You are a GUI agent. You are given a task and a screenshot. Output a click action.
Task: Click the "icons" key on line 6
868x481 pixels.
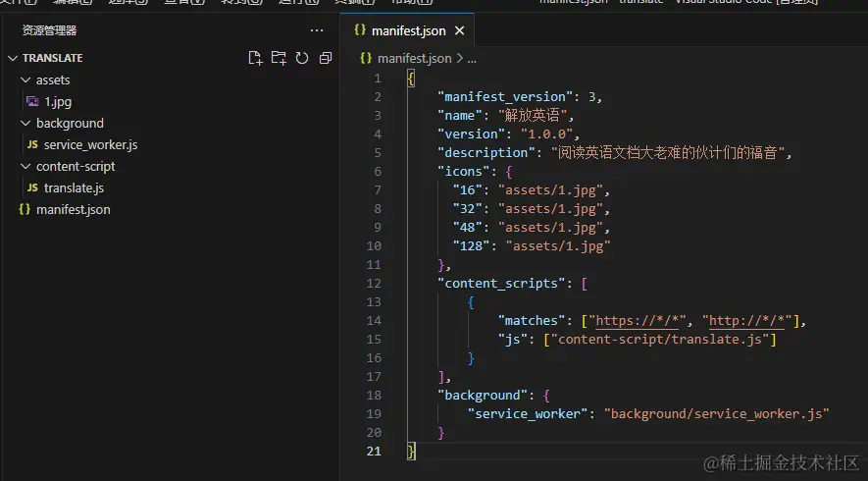click(463, 171)
